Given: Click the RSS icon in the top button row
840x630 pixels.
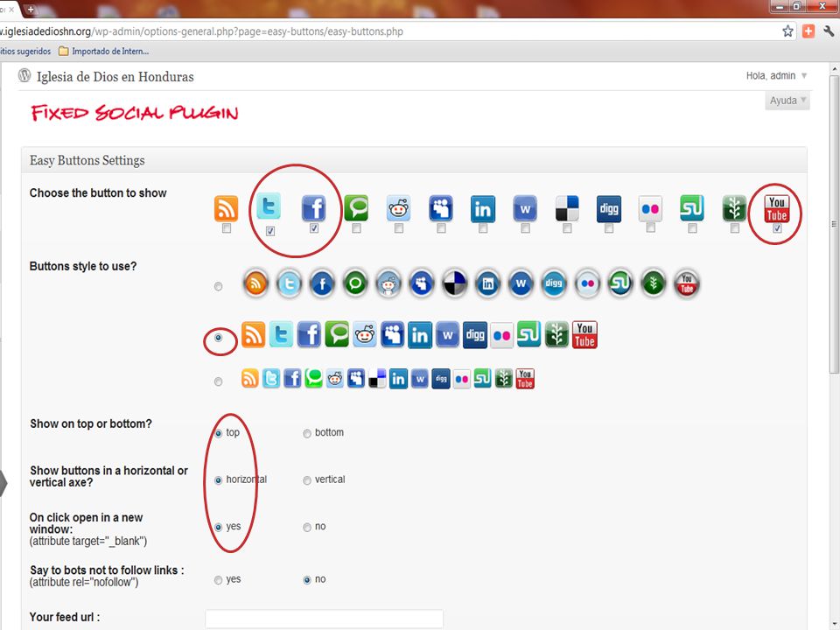Looking at the screenshot, I should tap(226, 208).
